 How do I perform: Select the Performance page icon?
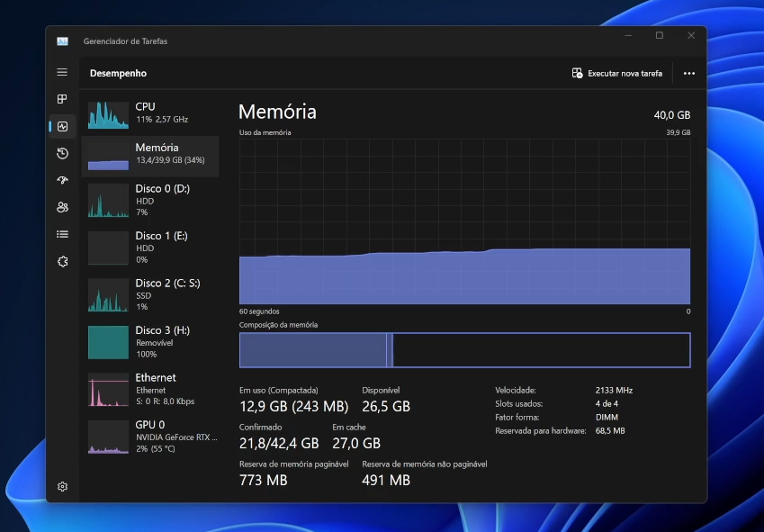click(x=62, y=127)
